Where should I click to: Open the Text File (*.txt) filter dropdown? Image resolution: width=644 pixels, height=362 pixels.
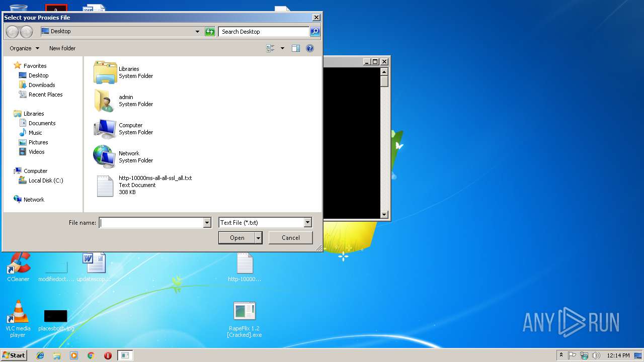(308, 223)
